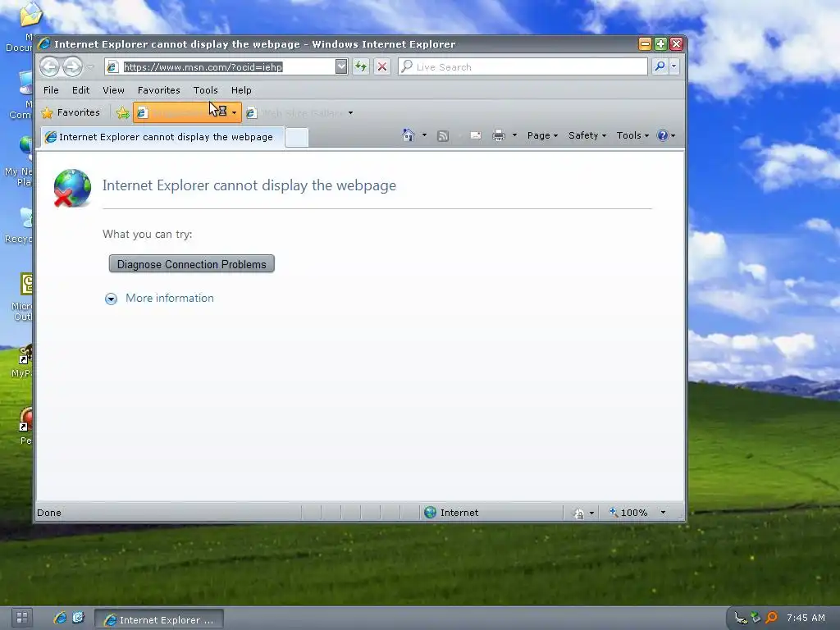The height and width of the screenshot is (630, 840).
Task: Open a new tab with the blank tab button
Action: tap(296, 137)
